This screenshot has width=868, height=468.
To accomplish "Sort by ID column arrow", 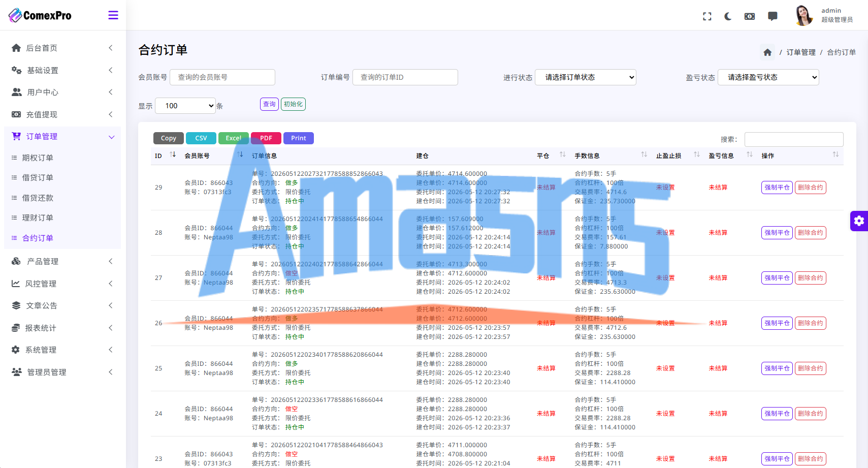I will (x=173, y=154).
